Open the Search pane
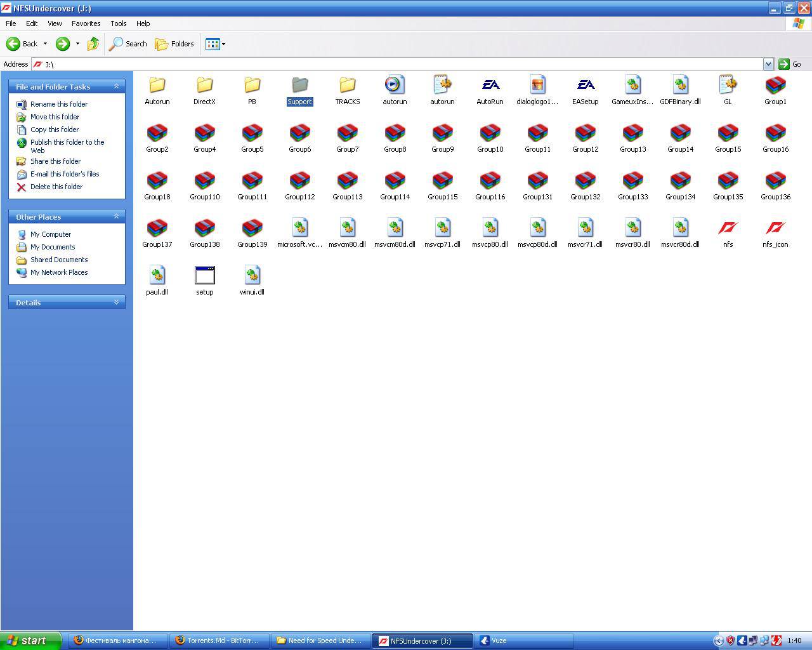The width and height of the screenshot is (812, 650). click(128, 44)
